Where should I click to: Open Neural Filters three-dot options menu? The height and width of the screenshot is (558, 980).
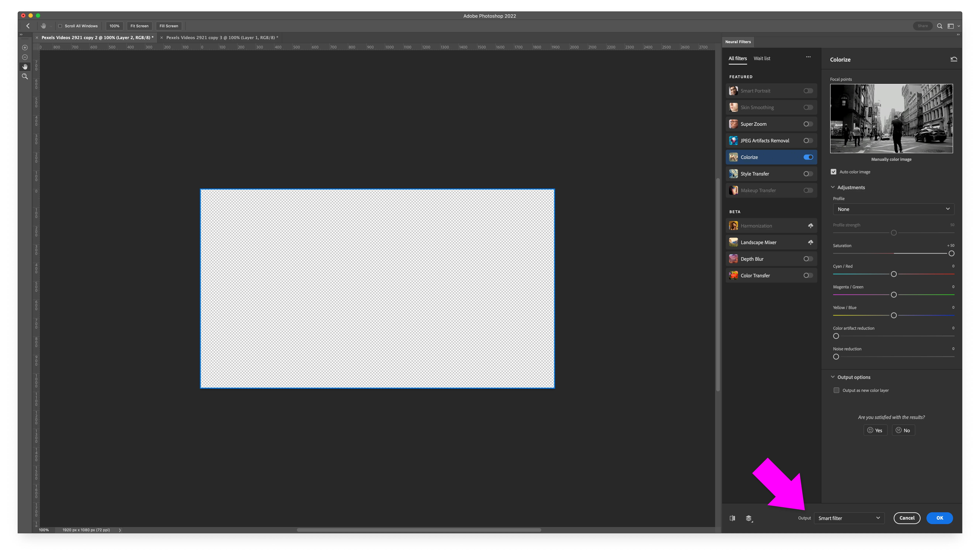pyautogui.click(x=808, y=57)
